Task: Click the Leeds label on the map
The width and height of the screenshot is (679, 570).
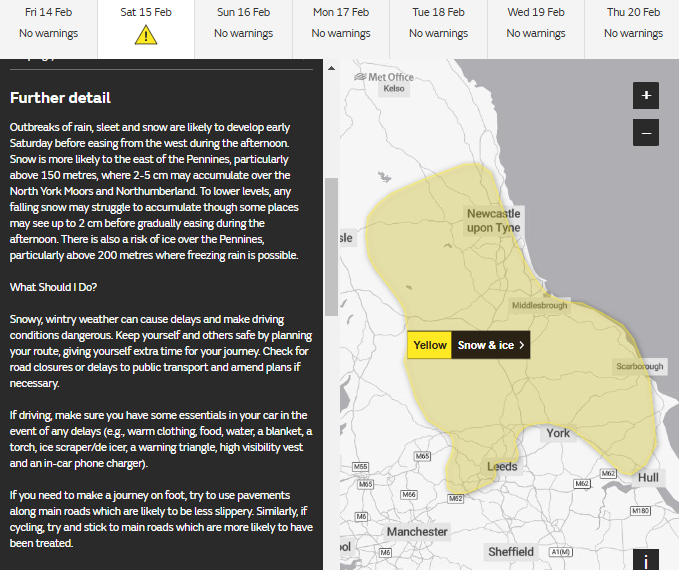Action: (502, 466)
